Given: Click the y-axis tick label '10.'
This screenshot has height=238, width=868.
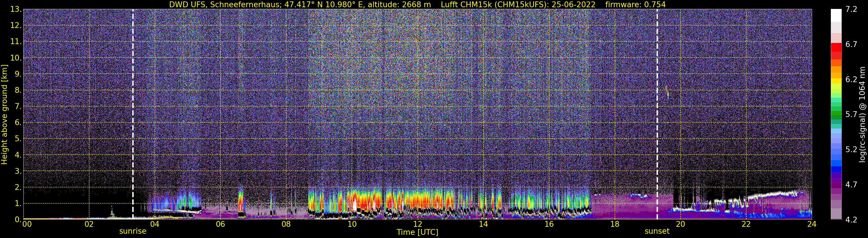Looking at the screenshot, I should tap(16, 58).
